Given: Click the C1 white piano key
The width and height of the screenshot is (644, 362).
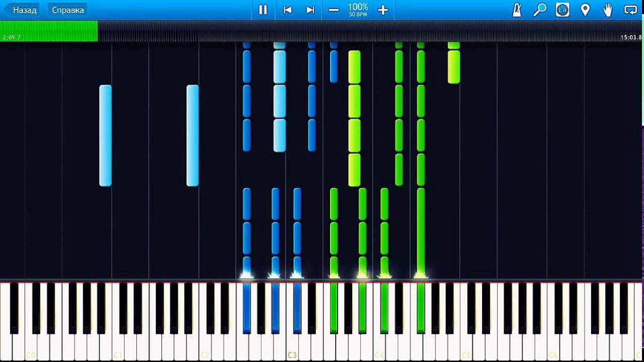Looking at the screenshot, I should (118, 322).
